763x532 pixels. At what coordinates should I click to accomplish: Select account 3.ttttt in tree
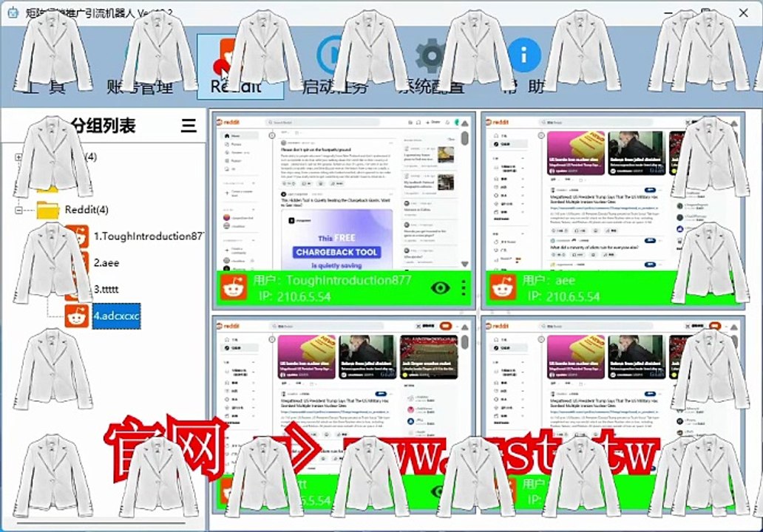click(x=106, y=289)
